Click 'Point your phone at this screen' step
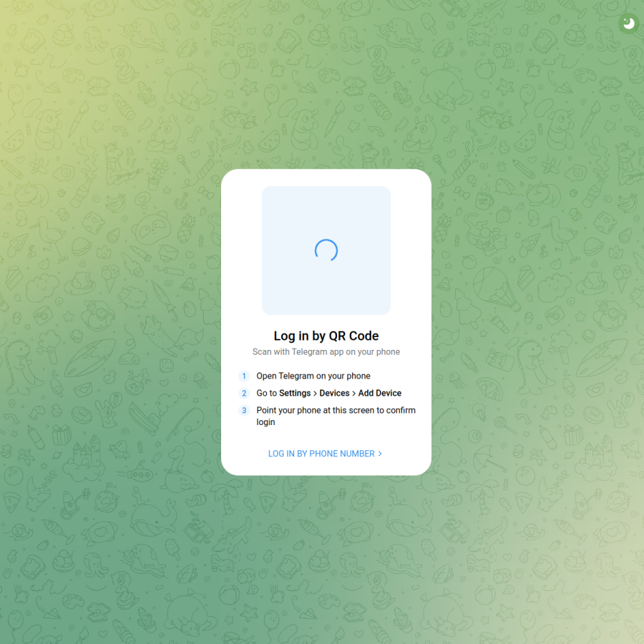Image resolution: width=644 pixels, height=644 pixels. tap(336, 416)
